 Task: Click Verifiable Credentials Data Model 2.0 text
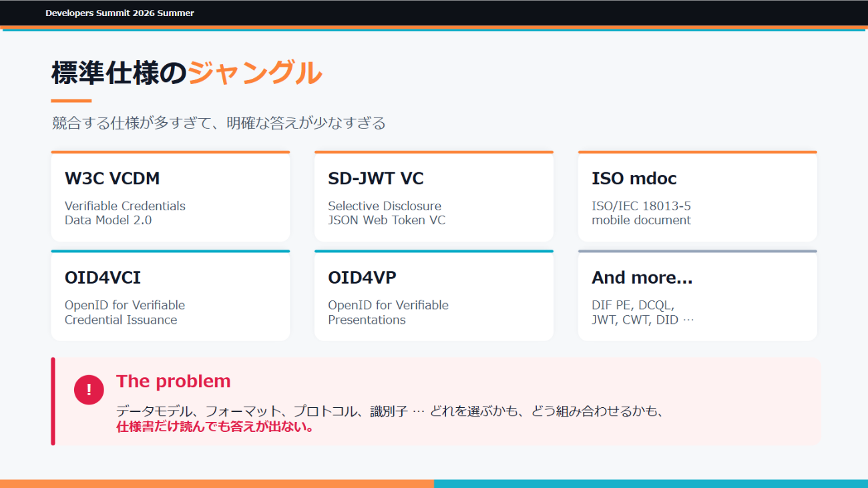(x=125, y=213)
